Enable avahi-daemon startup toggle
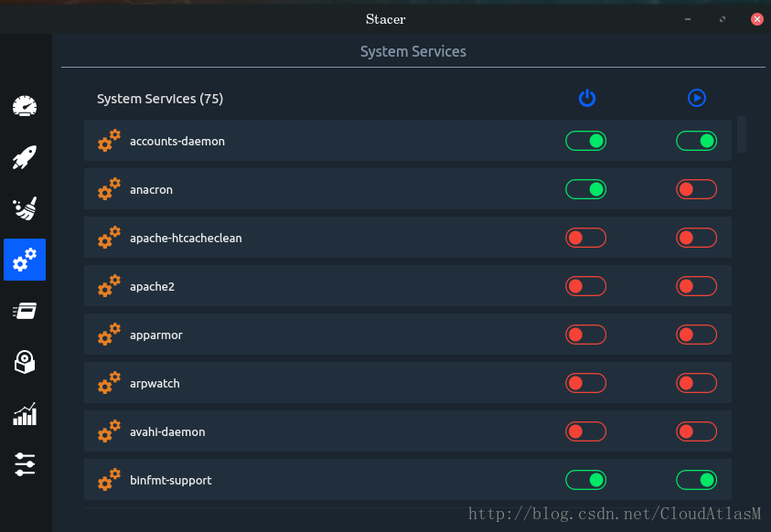 (x=585, y=431)
